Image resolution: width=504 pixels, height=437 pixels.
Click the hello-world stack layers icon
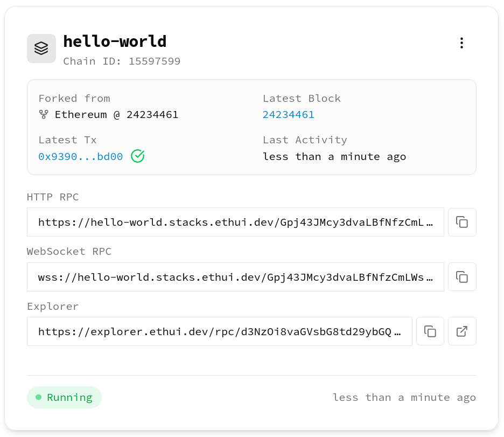(x=41, y=48)
